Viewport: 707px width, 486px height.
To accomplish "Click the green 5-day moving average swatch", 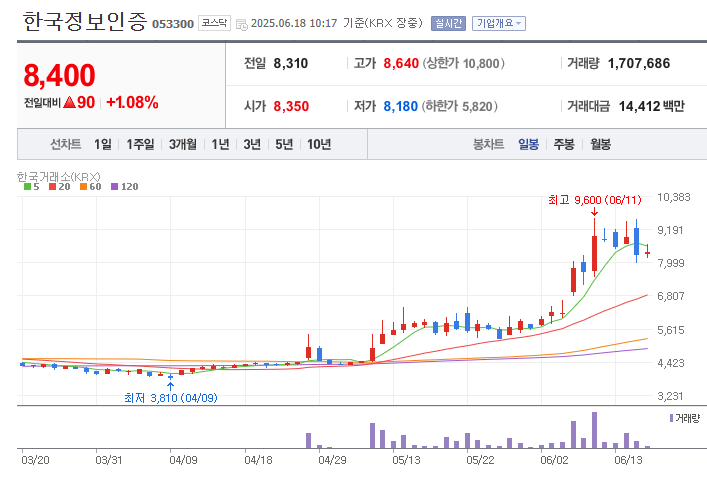I will (x=28, y=187).
